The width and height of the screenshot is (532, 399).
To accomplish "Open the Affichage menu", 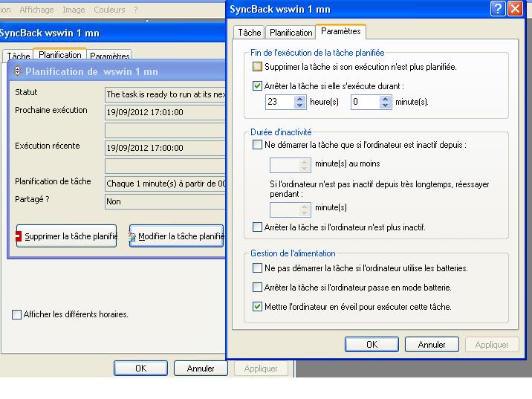I will click(x=36, y=10).
